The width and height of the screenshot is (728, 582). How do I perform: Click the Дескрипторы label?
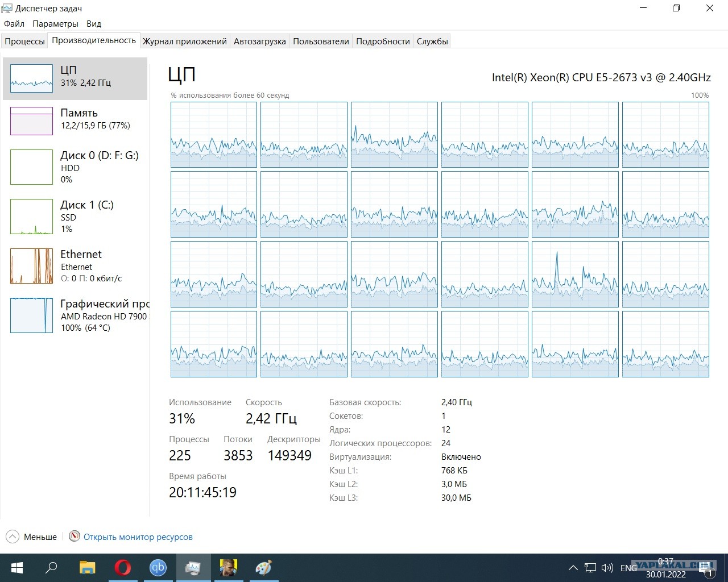[x=294, y=439]
